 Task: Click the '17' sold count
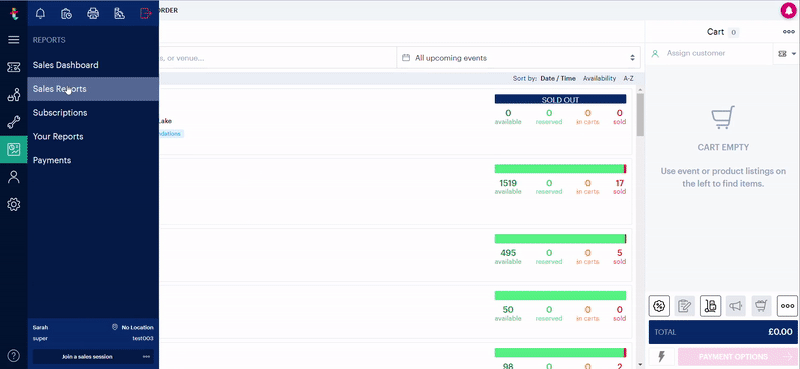[619, 183]
